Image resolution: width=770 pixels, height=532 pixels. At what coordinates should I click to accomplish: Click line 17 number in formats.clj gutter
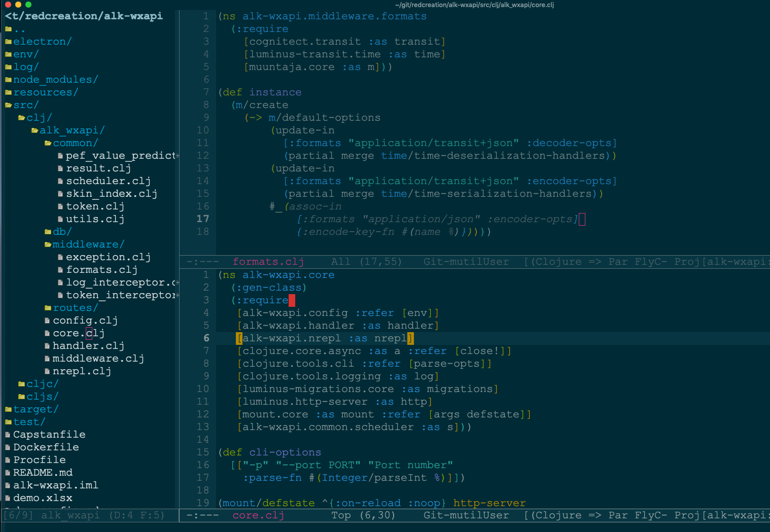(x=203, y=219)
